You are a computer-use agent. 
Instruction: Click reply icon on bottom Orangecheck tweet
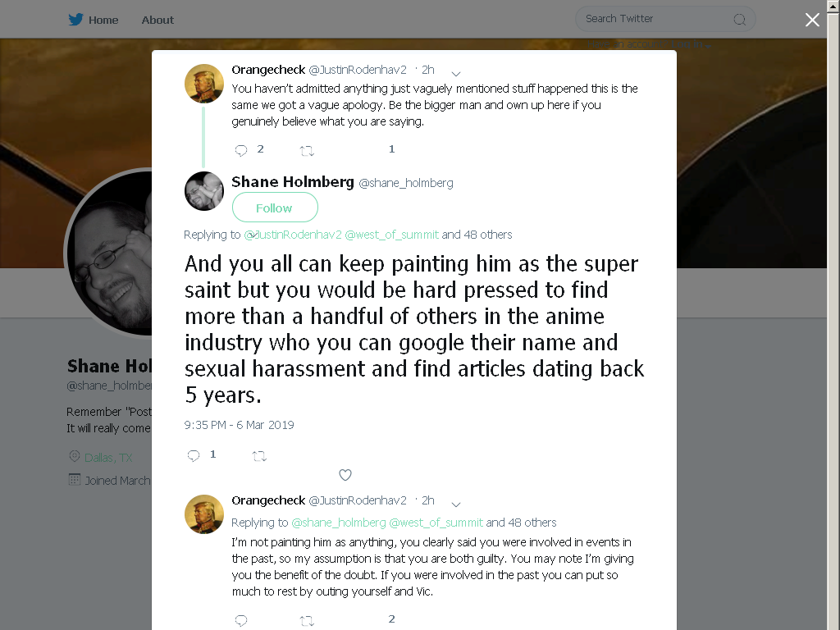(241, 620)
